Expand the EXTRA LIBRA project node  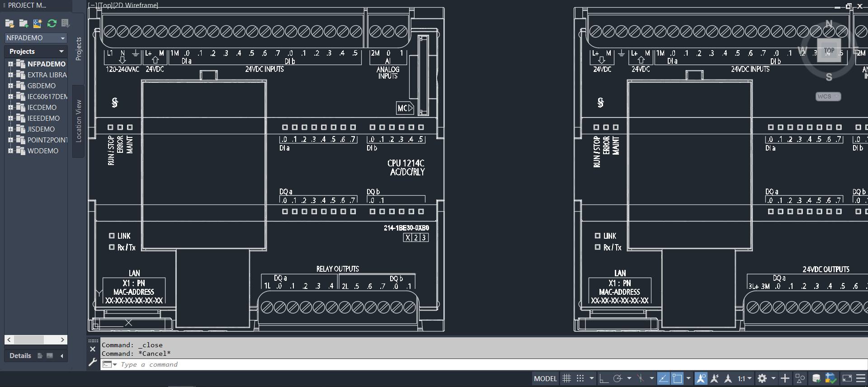[10, 75]
